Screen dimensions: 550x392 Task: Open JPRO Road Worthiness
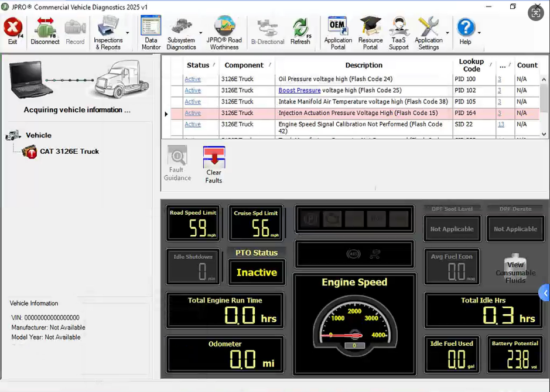[224, 33]
